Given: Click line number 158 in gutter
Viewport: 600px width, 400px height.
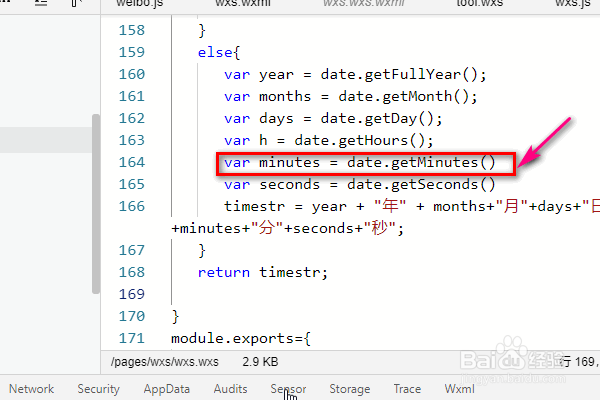Looking at the screenshot, I should click(132, 30).
